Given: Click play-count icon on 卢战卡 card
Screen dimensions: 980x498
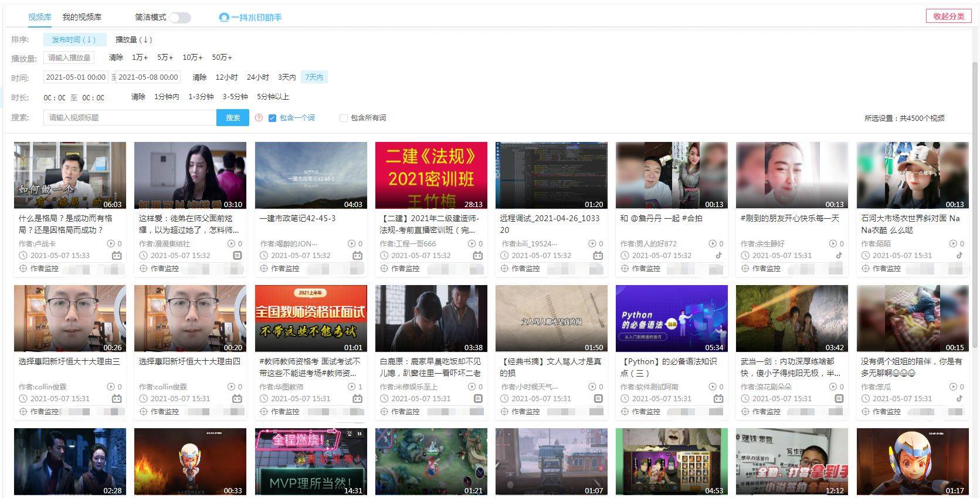Looking at the screenshot, I should 111,243.
